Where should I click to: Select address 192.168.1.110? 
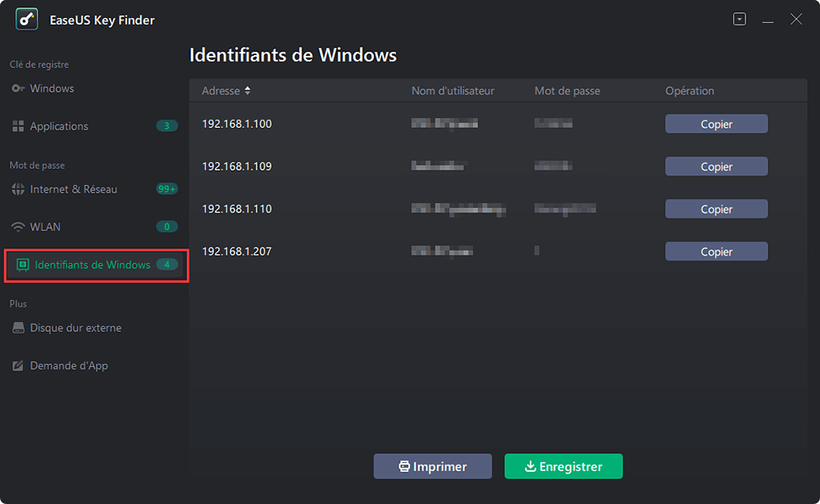[x=237, y=209]
